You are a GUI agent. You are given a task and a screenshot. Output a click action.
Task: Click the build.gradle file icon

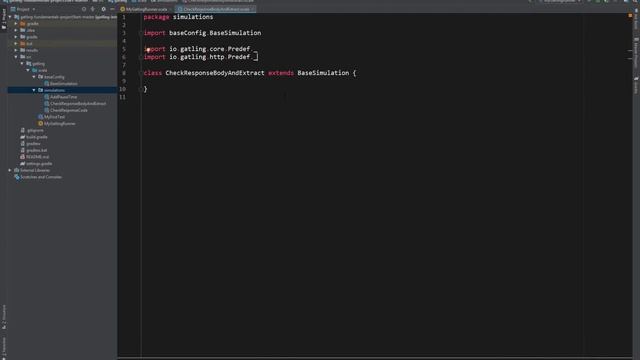point(22,137)
